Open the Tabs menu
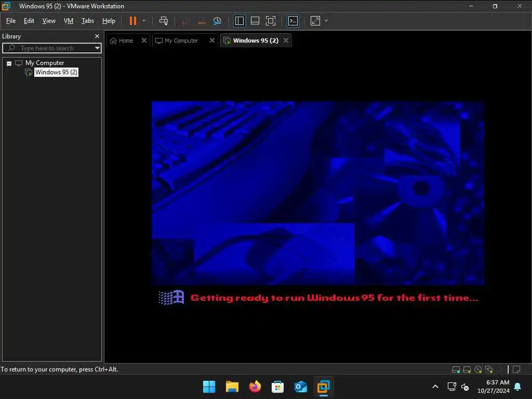 87,21
